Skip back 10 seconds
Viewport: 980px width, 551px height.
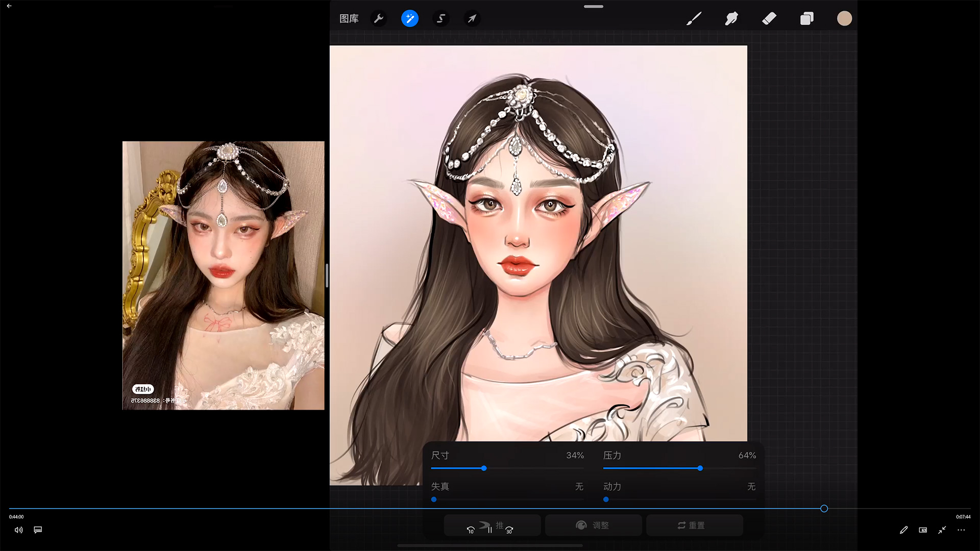click(471, 530)
